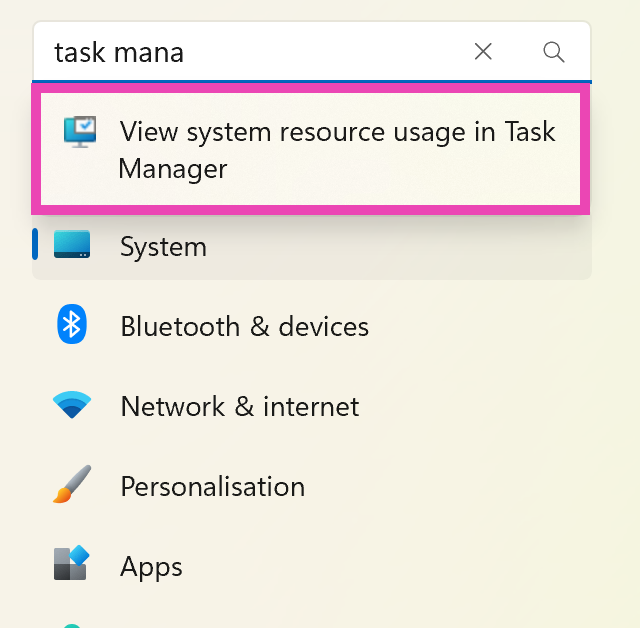This screenshot has height=628, width=640.
Task: Go to Bluetooth & devices settings
Action: pyautogui.click(x=244, y=326)
